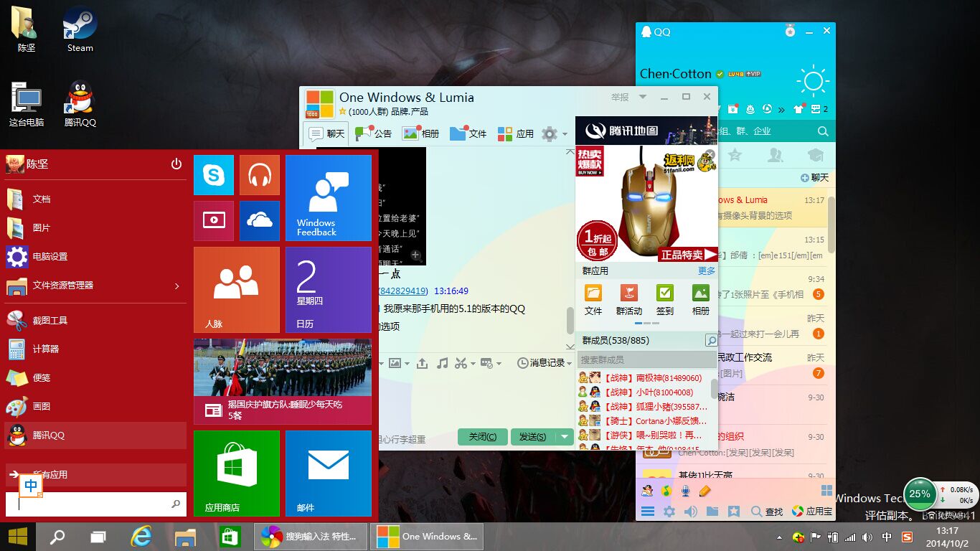Open 所有应用 all apps in Start menu
Screen dimensions: 980x551
click(x=95, y=475)
